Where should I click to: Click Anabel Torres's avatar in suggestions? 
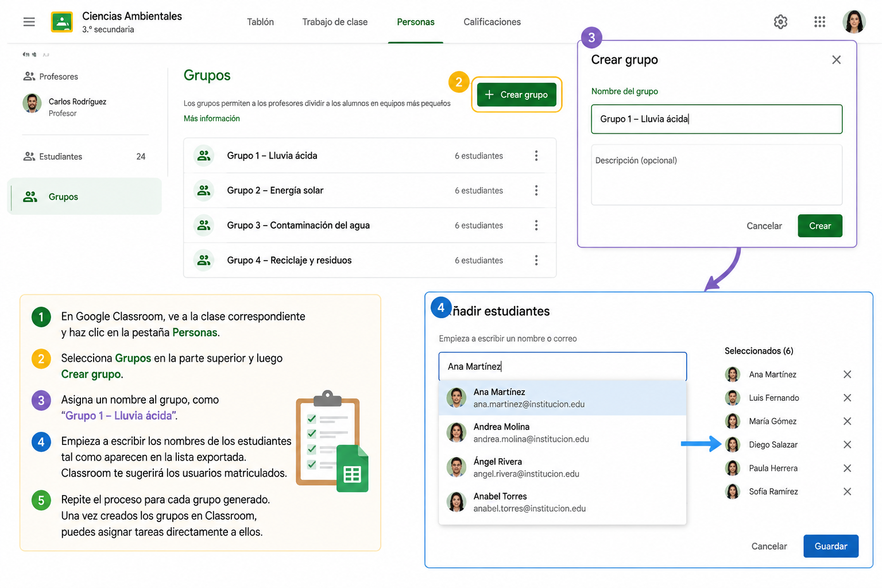pyautogui.click(x=457, y=502)
